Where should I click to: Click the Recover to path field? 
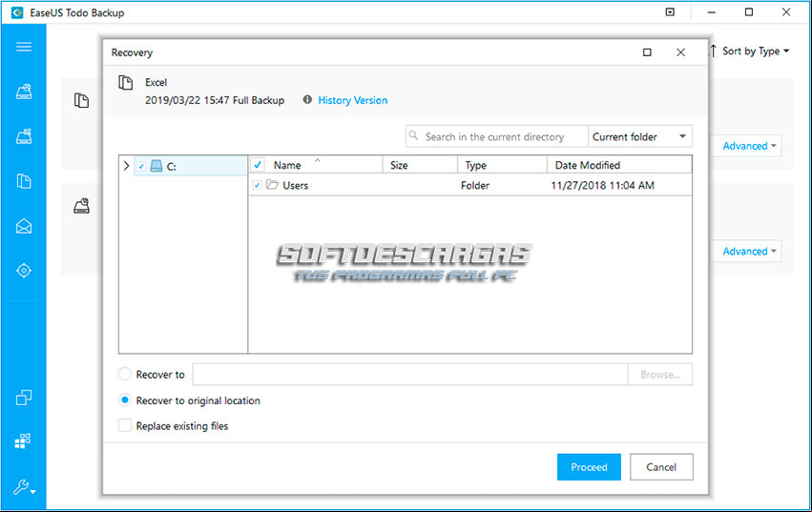(410, 375)
